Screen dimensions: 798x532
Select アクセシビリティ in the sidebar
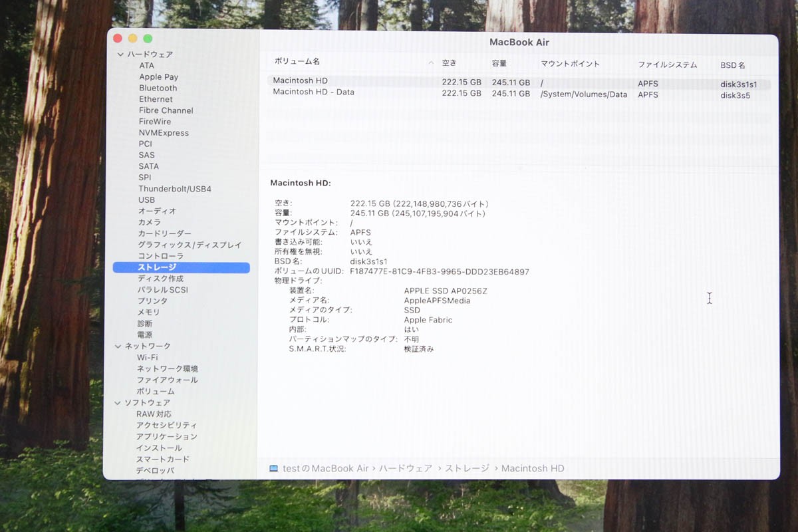tap(166, 425)
